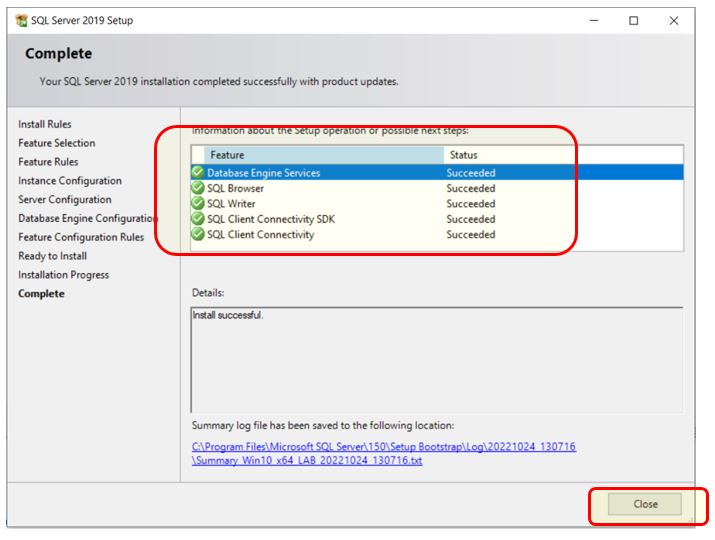
Task: Click the Database Engine Configuration step
Action: pyautogui.click(x=88, y=218)
